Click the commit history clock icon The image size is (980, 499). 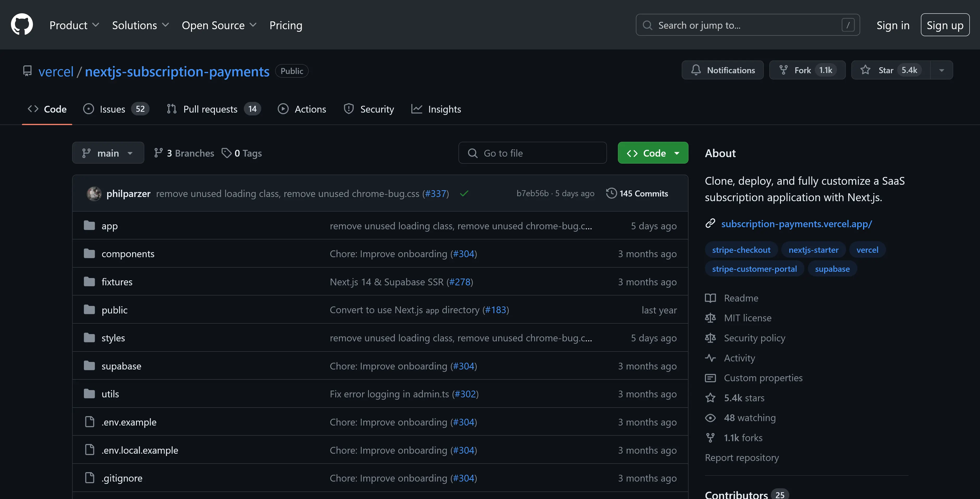(x=611, y=193)
